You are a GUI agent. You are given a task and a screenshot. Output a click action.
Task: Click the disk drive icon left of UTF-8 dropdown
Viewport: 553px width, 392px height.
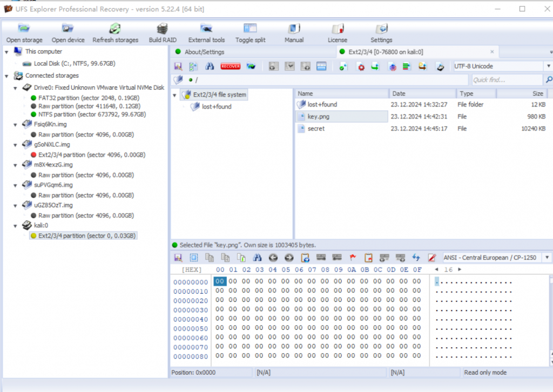click(440, 66)
